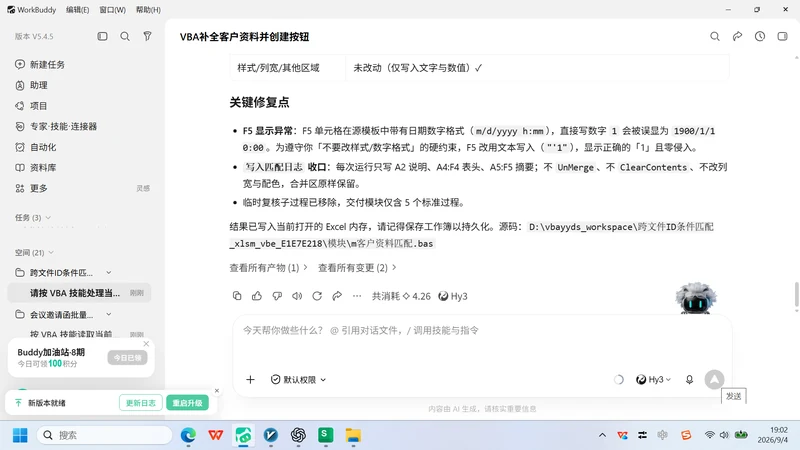Click 重启升级 to upgrade
This screenshot has height=450, width=800.
coord(187,403)
